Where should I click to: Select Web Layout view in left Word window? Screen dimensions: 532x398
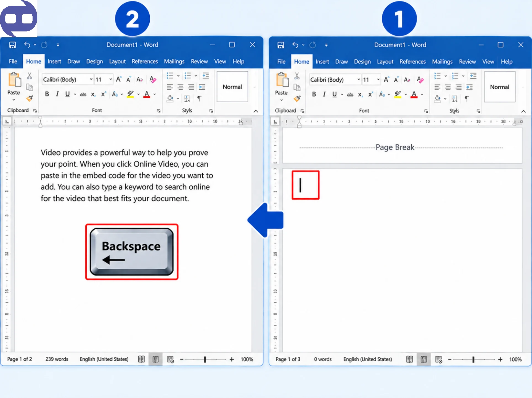point(170,359)
